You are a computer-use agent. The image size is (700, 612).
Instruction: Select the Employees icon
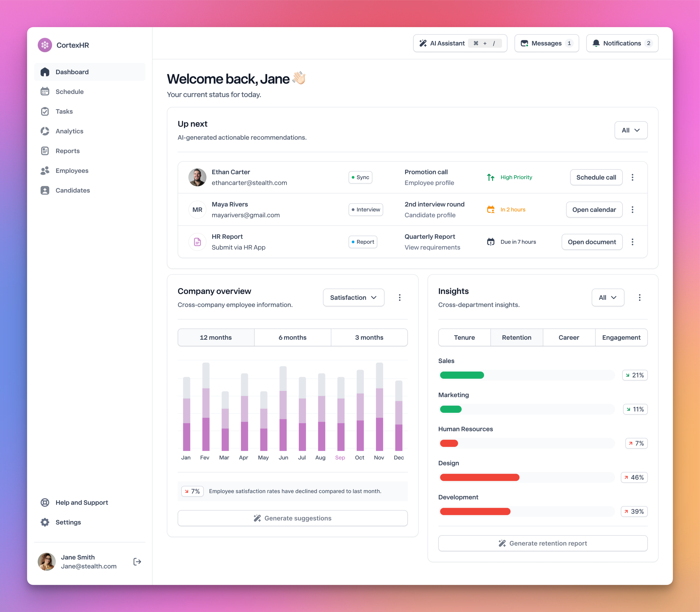pyautogui.click(x=45, y=170)
